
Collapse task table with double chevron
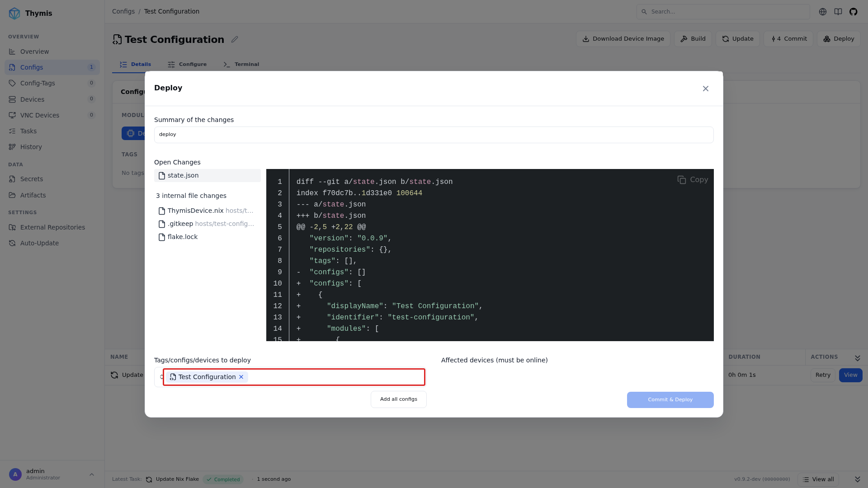[x=858, y=358]
